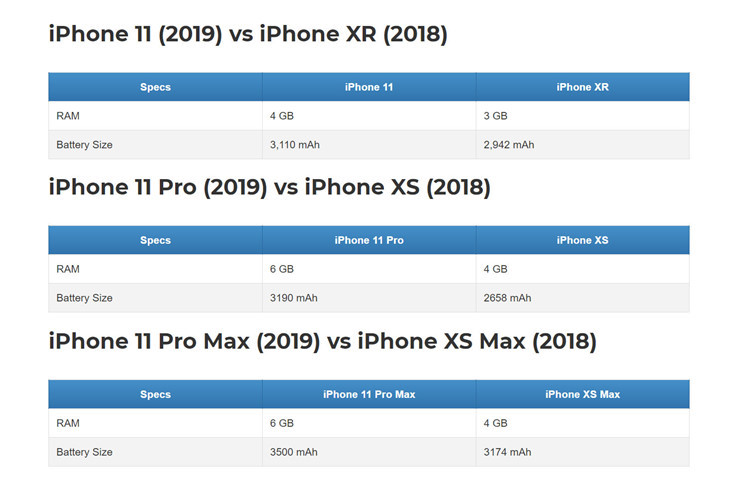Select the "iPhone XS Max" column header
Screen dimensions: 750x500
582,394
